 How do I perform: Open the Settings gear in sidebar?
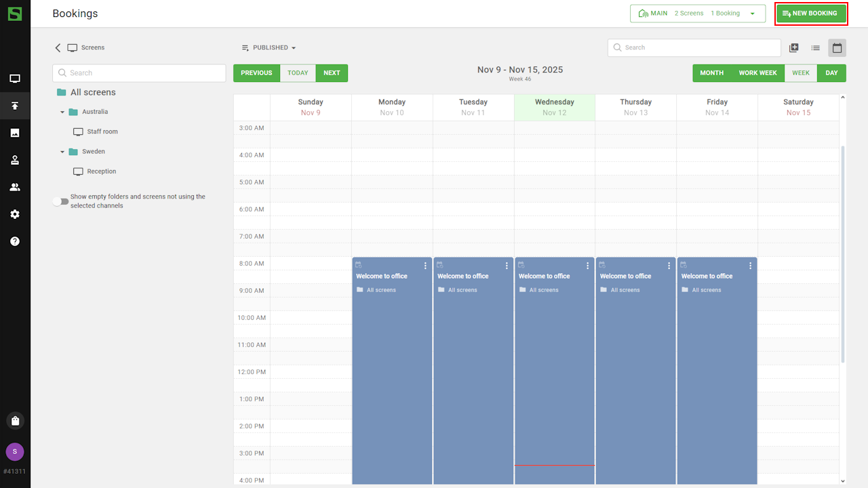15,214
